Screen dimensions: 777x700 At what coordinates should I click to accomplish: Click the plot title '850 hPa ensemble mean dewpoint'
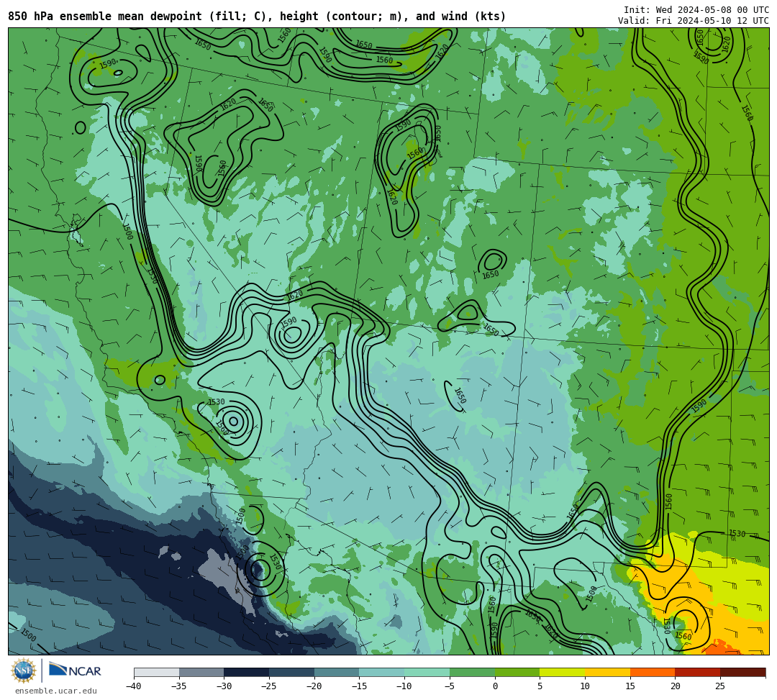coord(105,17)
